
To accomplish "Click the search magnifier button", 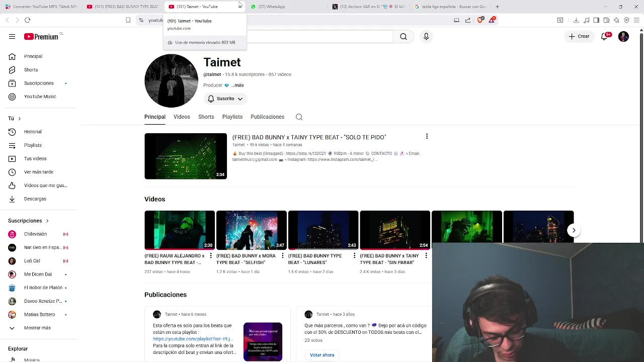I will (x=404, y=36).
